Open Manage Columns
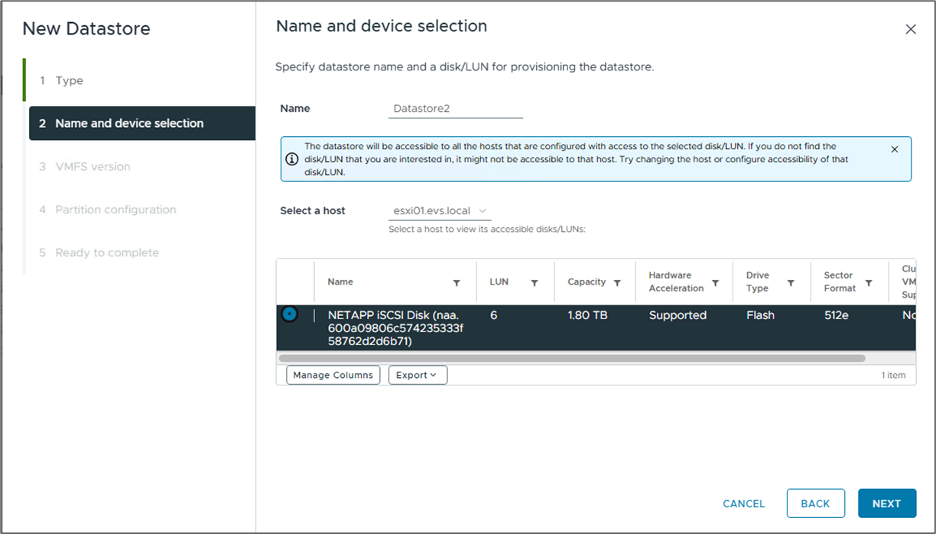 click(333, 375)
